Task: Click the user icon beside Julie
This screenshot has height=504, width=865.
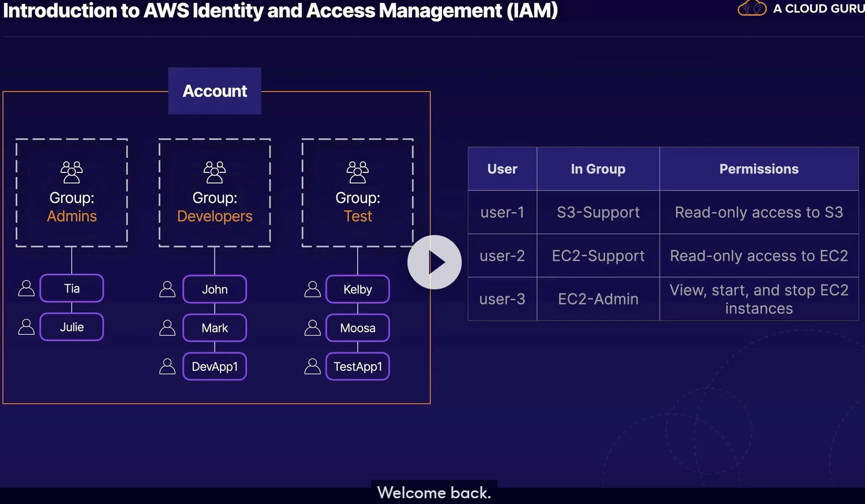Action: pos(26,327)
